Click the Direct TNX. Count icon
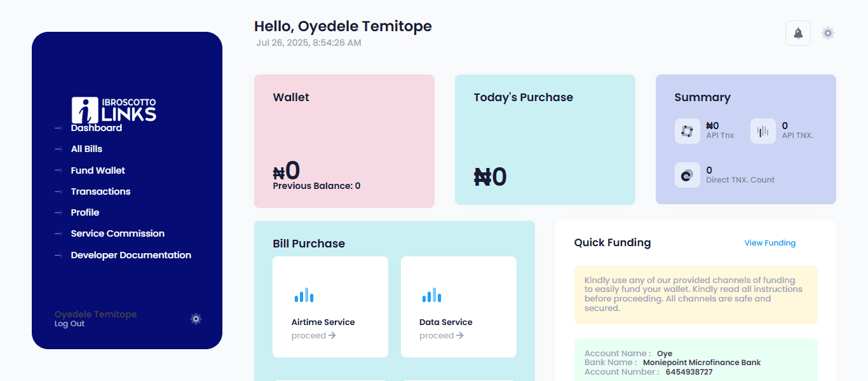Image resolution: width=868 pixels, height=381 pixels. tap(687, 175)
